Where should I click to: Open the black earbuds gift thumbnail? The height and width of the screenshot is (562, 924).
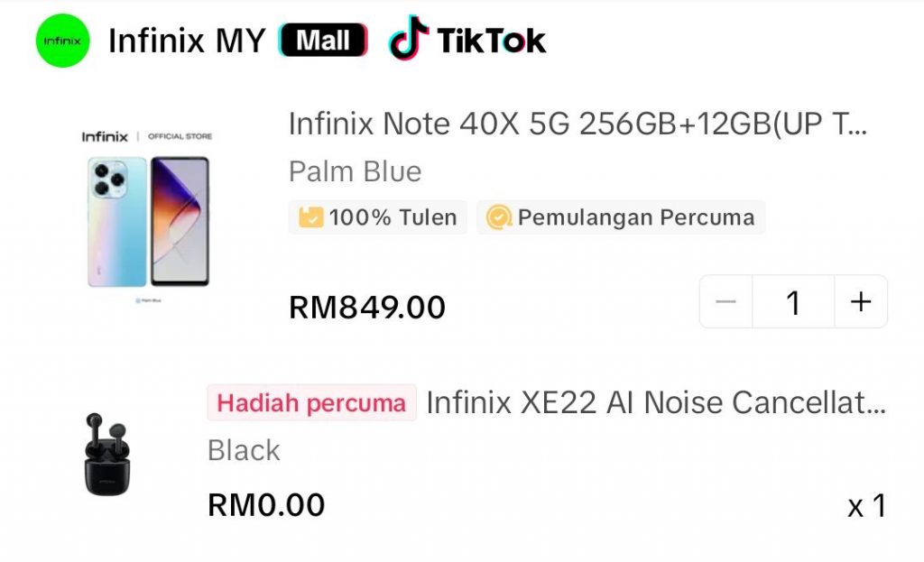pyautogui.click(x=107, y=454)
